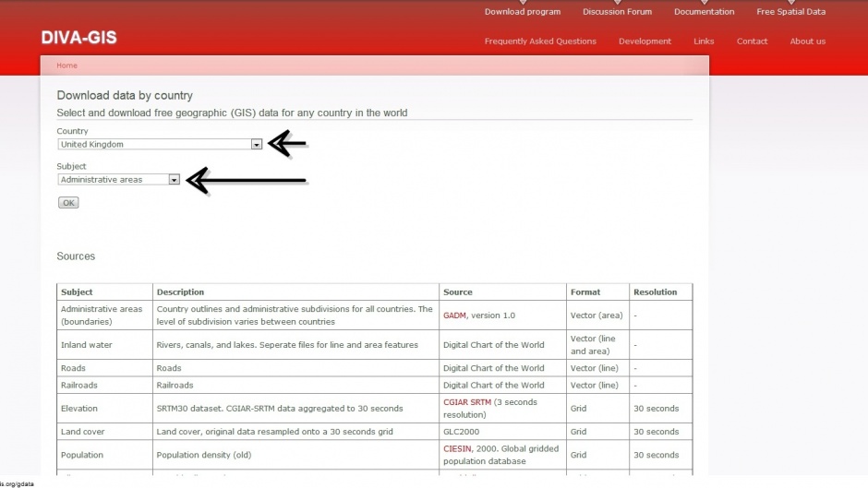The width and height of the screenshot is (868, 488).
Task: Click the OK button
Action: tap(68, 203)
